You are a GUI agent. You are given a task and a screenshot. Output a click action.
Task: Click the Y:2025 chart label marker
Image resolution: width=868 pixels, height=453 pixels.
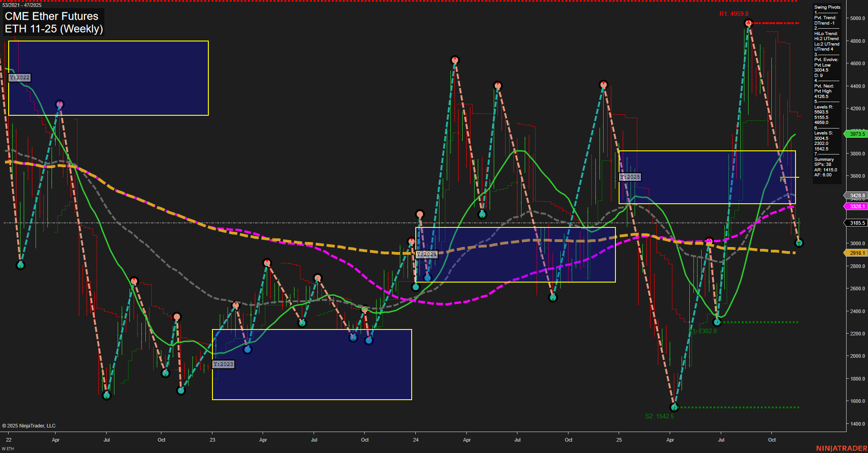click(630, 176)
